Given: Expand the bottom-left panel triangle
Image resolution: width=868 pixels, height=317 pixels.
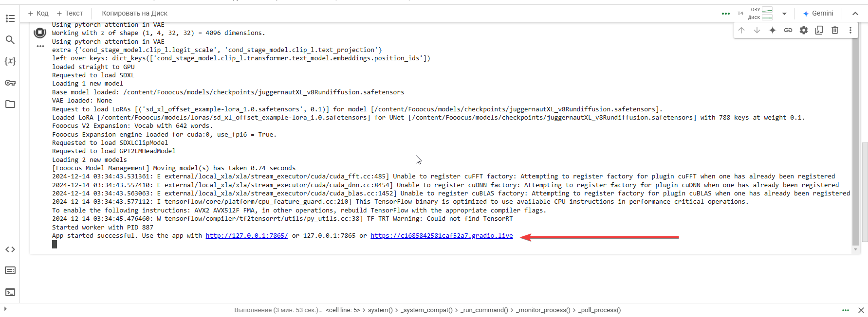Looking at the screenshot, I should point(5,309).
